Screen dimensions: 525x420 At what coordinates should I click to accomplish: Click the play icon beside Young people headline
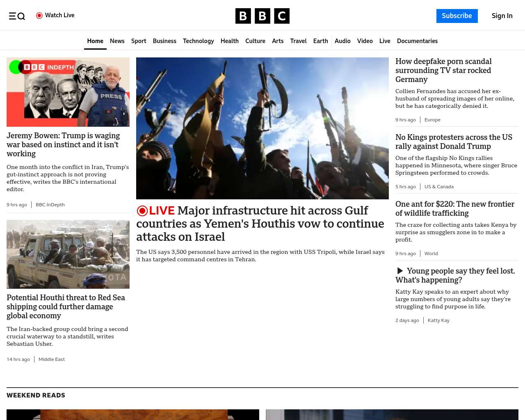(400, 271)
